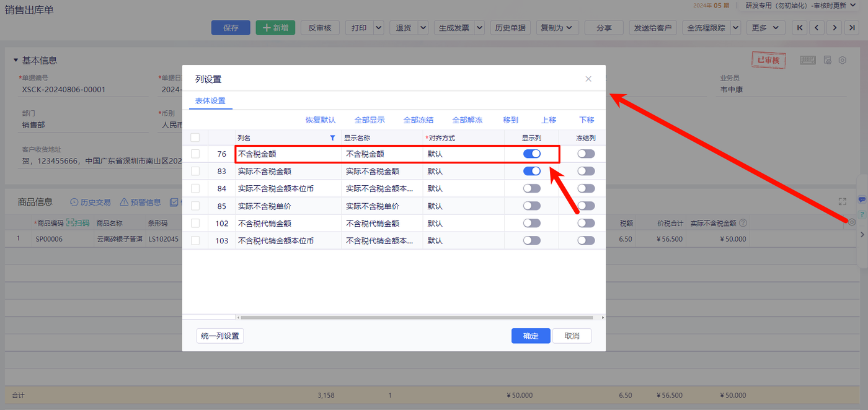Click the 发送给客户 button
Viewport: 868px width, 410px height.
pos(653,28)
